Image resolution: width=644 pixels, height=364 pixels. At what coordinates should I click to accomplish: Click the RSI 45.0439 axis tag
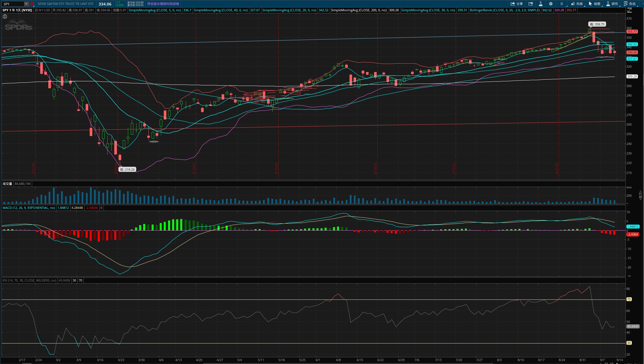pos(633,326)
